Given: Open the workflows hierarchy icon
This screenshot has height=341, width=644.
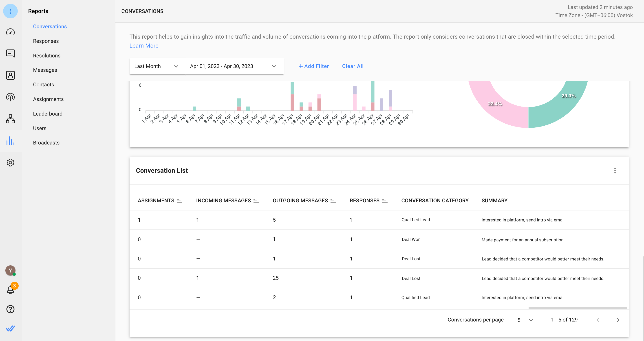Looking at the screenshot, I should point(10,119).
